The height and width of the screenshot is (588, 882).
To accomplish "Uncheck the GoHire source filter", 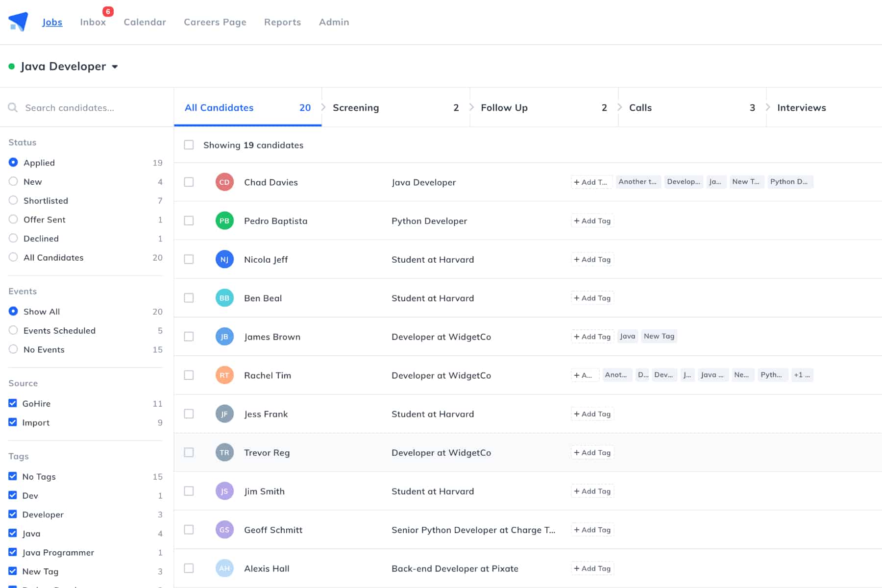I will pos(13,403).
